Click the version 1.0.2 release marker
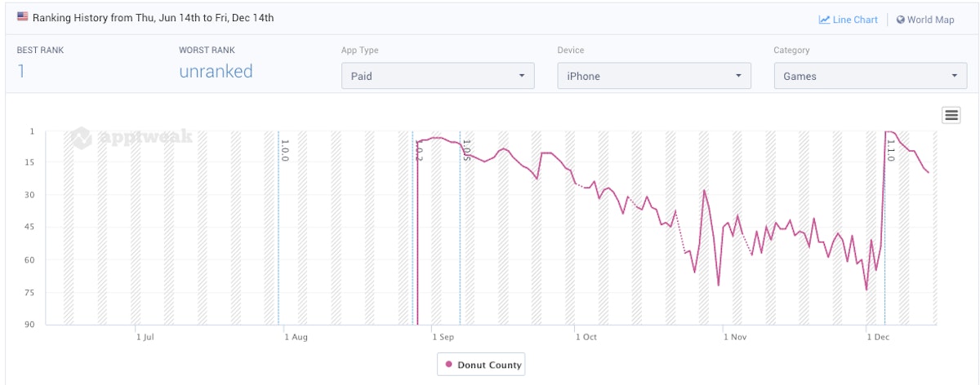The width and height of the screenshot is (980, 385). tap(418, 150)
